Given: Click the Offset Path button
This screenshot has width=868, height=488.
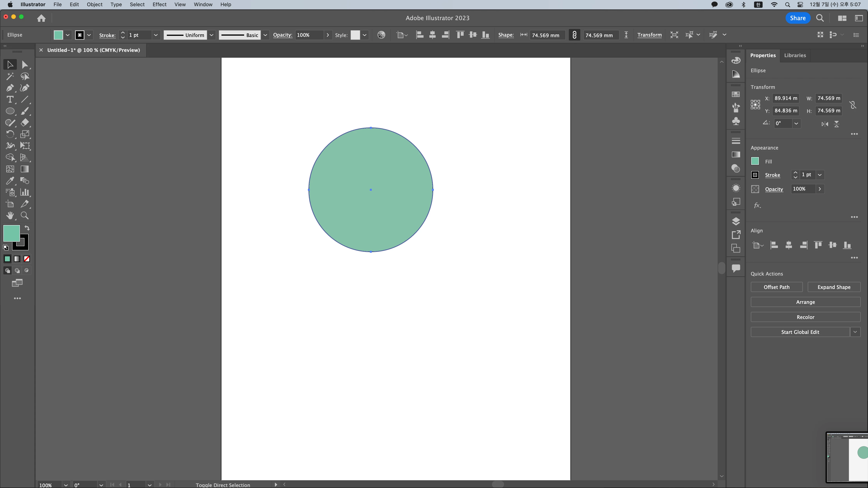Looking at the screenshot, I should 776,287.
